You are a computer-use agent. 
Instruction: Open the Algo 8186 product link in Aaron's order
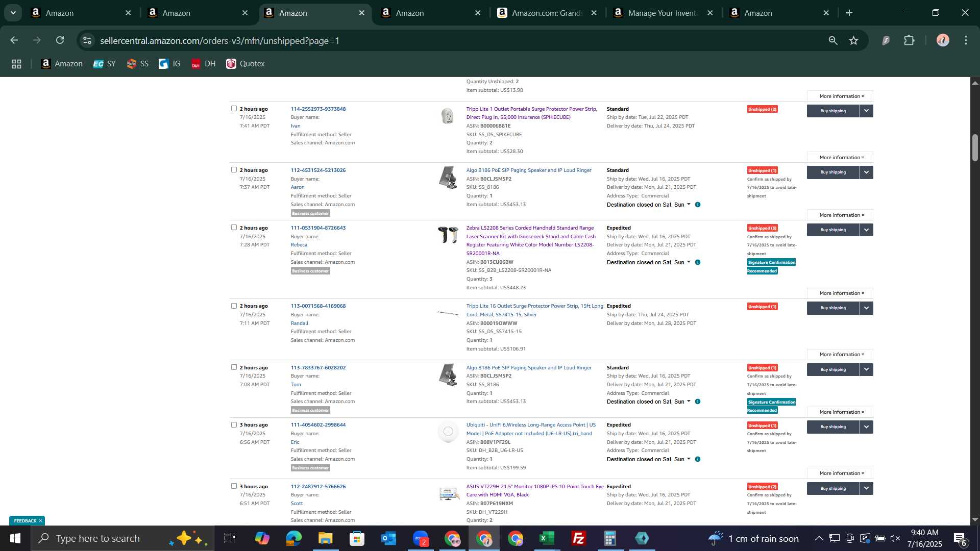click(529, 170)
